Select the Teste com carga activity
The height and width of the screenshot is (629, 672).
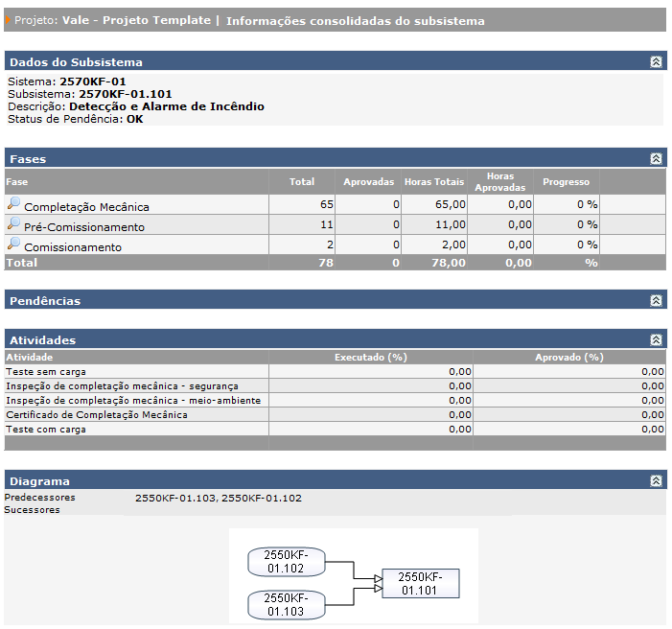[x=46, y=430]
